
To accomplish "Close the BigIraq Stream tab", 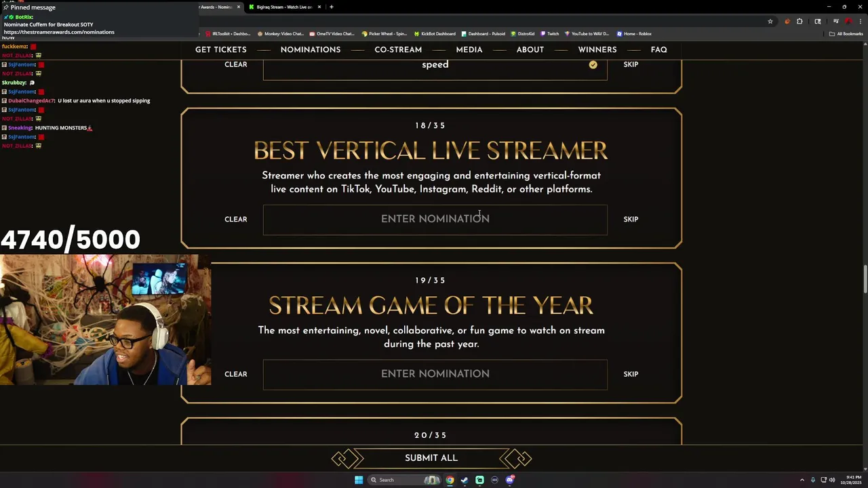I will 319,7.
